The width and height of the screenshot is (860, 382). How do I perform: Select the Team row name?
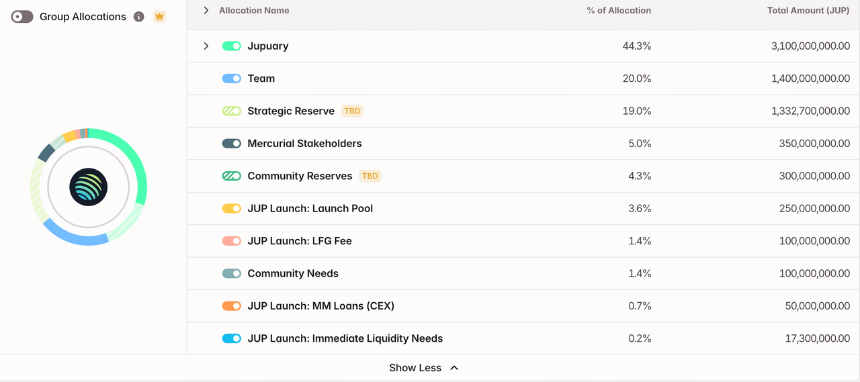261,78
